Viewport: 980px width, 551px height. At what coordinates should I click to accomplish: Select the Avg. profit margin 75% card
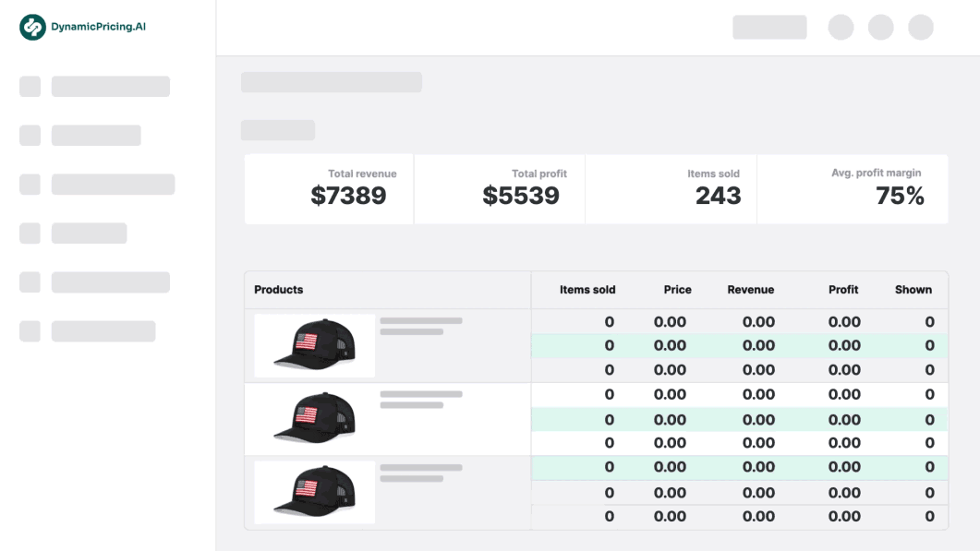pyautogui.click(x=853, y=189)
